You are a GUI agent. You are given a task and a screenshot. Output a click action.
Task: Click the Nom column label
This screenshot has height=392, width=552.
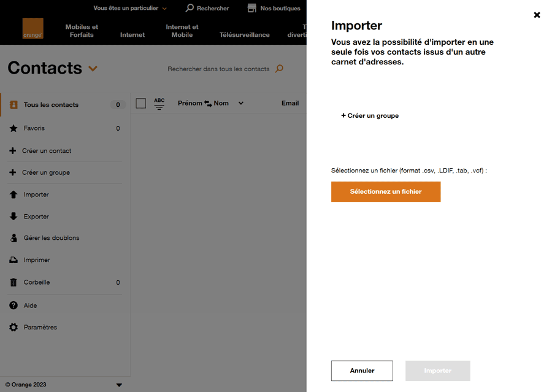(221, 103)
